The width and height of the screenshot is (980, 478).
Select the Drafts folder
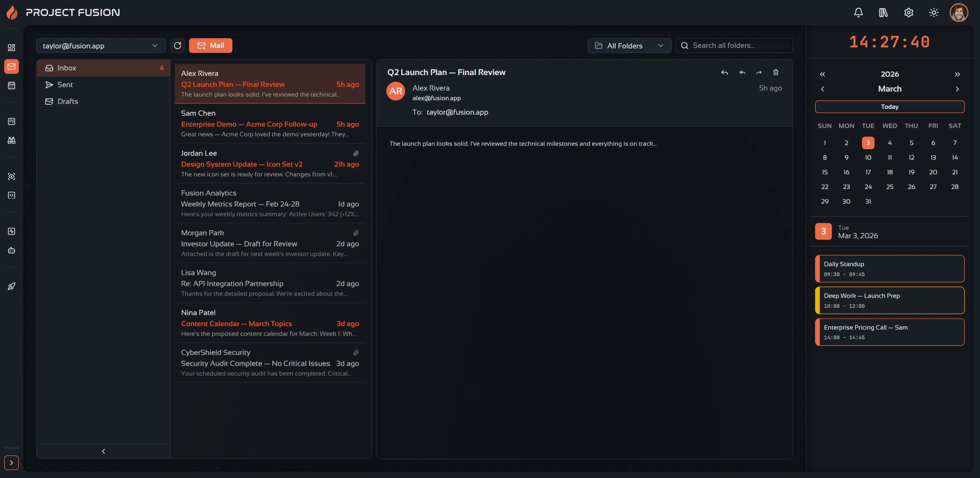pyautogui.click(x=103, y=102)
